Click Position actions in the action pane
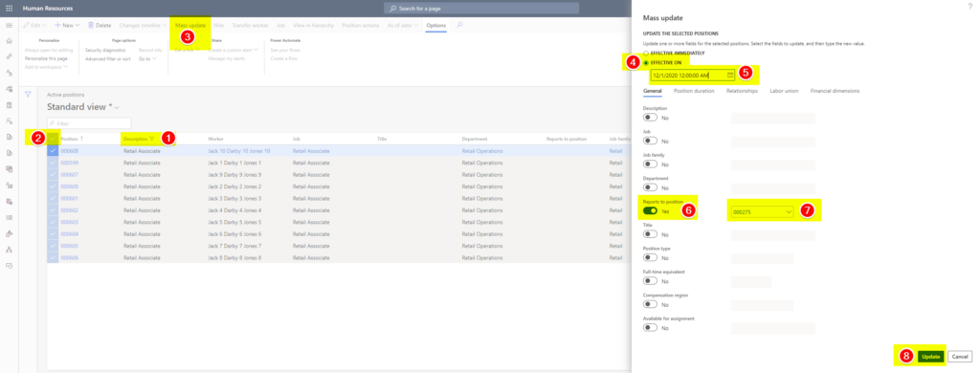 360,25
